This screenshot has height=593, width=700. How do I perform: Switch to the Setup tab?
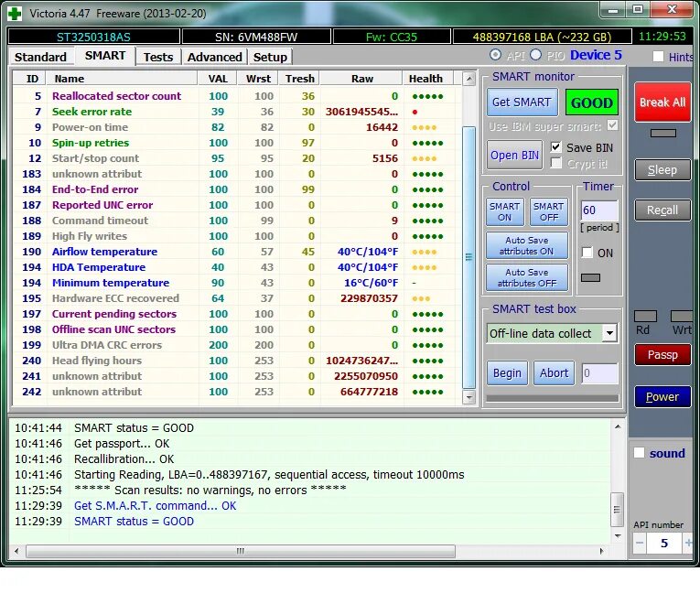click(x=270, y=57)
